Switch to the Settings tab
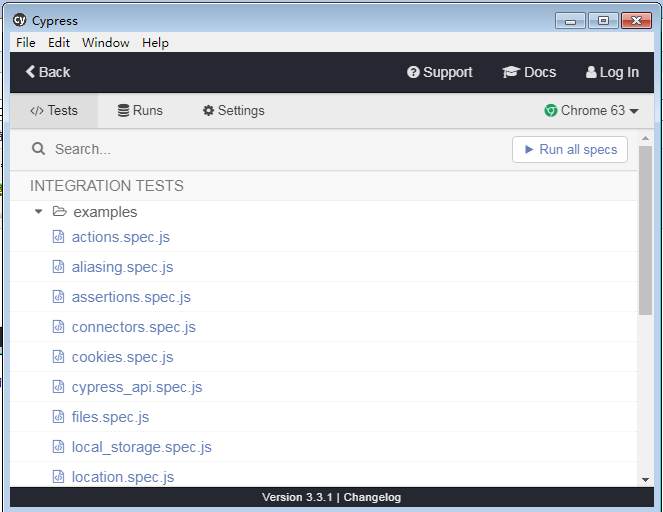Screen dimensions: 663x512 (x=233, y=111)
